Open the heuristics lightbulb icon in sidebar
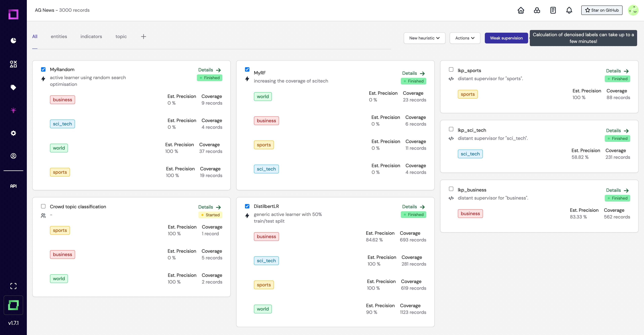The image size is (644, 335). [x=13, y=110]
